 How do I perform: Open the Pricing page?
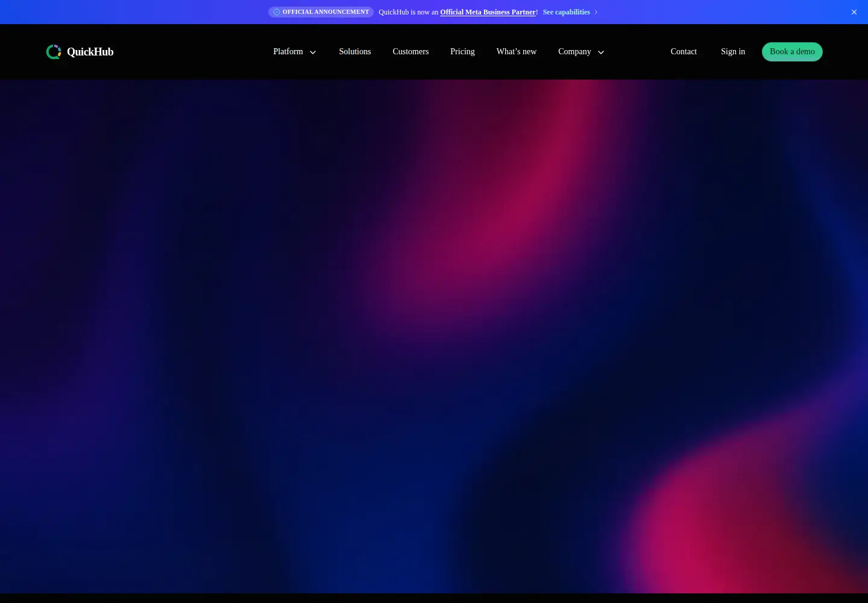point(462,52)
